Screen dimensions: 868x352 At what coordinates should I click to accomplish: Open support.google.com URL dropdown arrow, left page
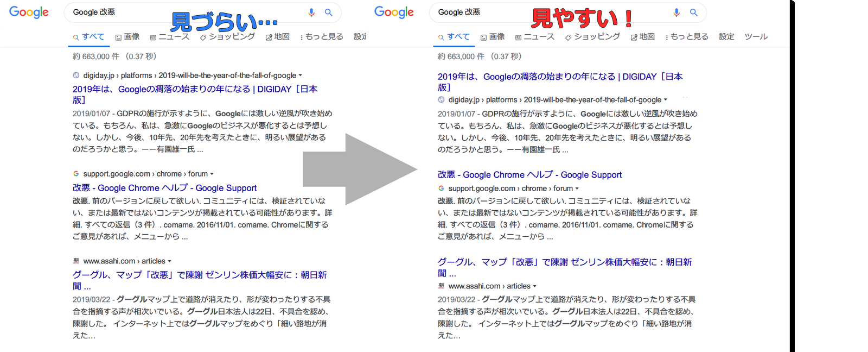[212, 174]
